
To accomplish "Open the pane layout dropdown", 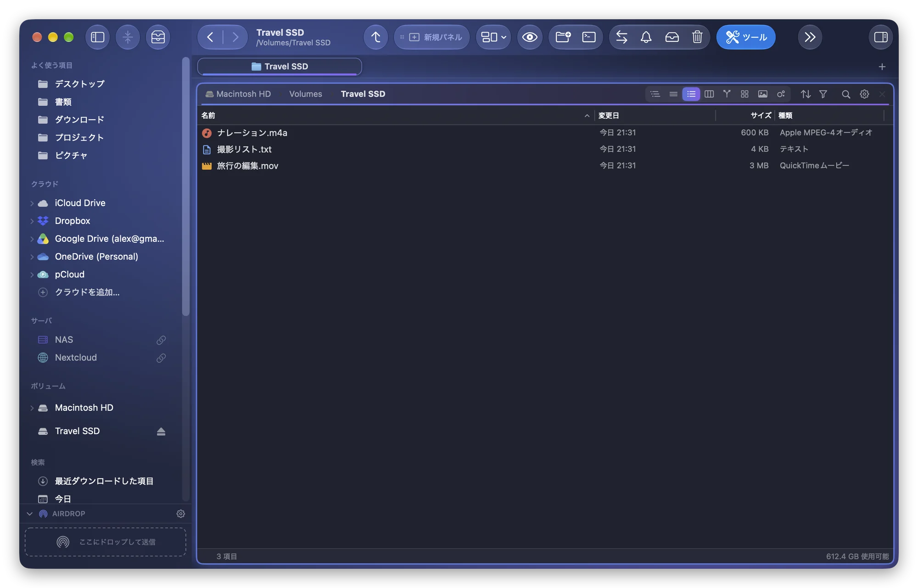I will pyautogui.click(x=493, y=37).
